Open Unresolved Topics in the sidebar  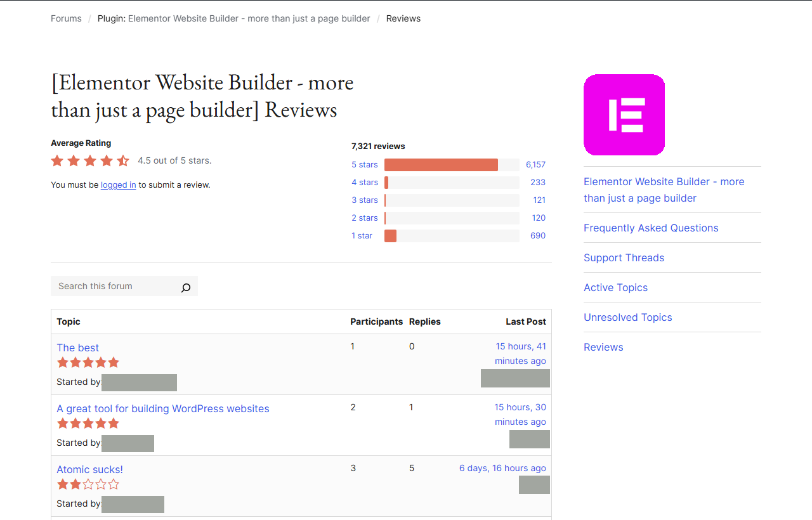(x=628, y=317)
